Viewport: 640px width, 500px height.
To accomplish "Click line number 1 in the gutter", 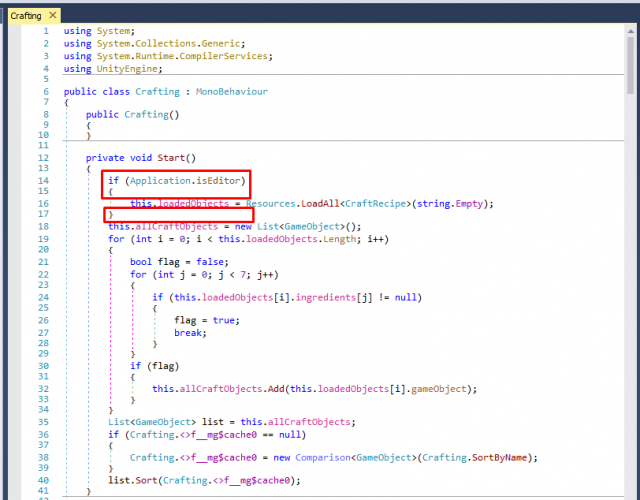I will 46,31.
